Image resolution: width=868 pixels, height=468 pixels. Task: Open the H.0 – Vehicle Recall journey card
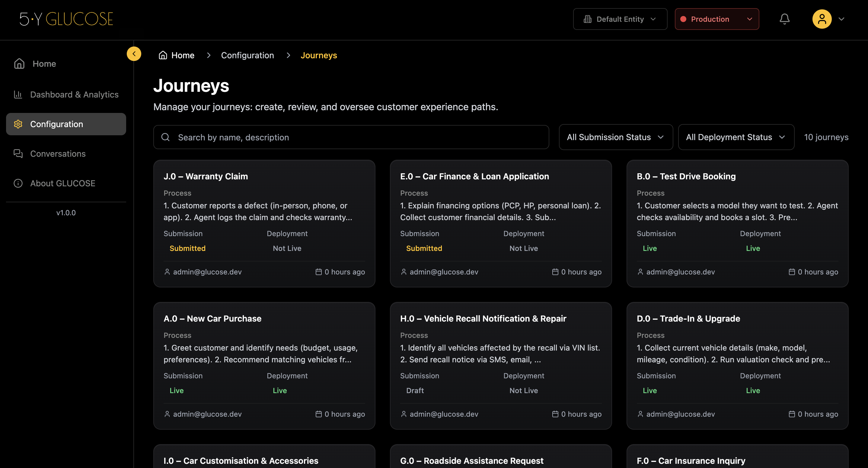[483, 319]
